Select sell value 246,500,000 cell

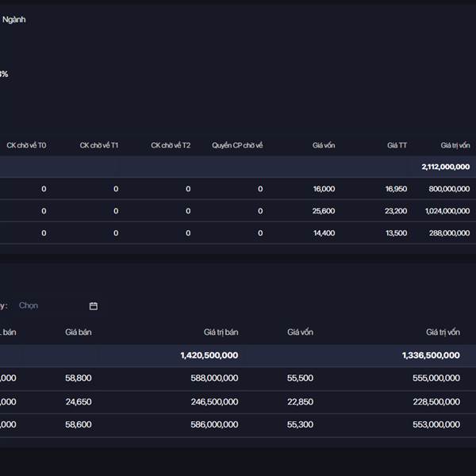click(214, 401)
